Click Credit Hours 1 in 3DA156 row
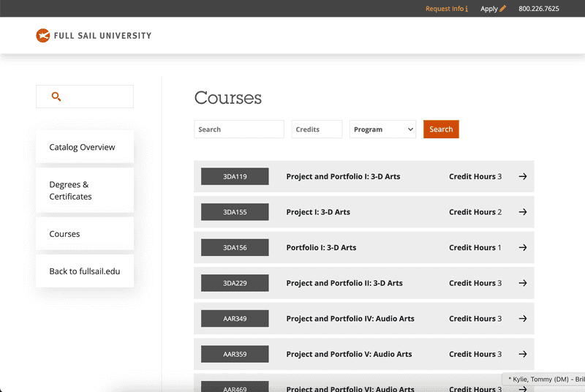Image resolution: width=585 pixels, height=392 pixels. (475, 247)
